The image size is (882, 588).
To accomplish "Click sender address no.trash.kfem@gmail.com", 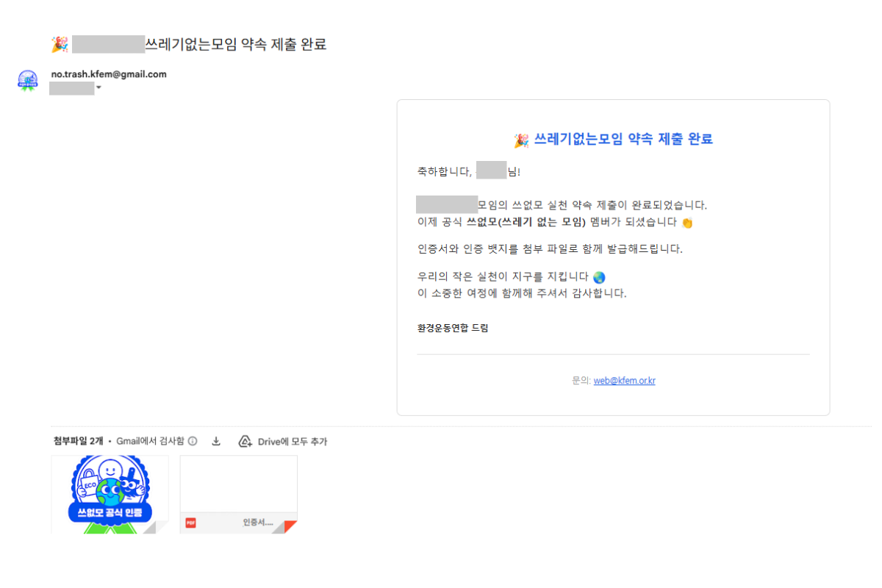I will click(108, 74).
